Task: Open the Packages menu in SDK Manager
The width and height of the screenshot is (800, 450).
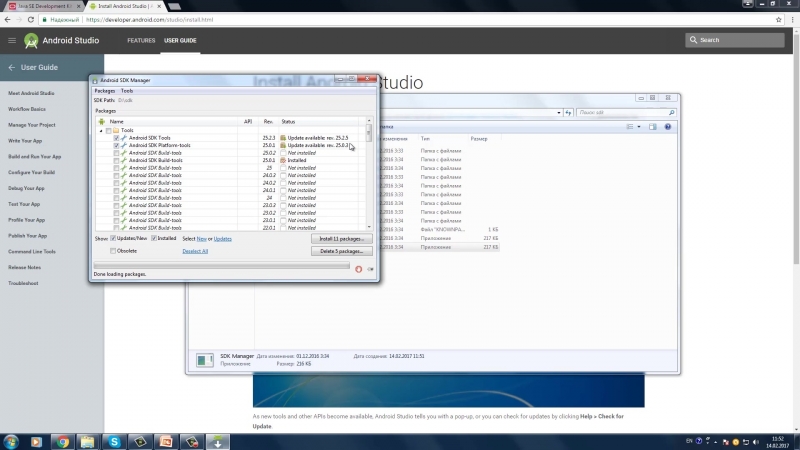Action: coord(104,91)
